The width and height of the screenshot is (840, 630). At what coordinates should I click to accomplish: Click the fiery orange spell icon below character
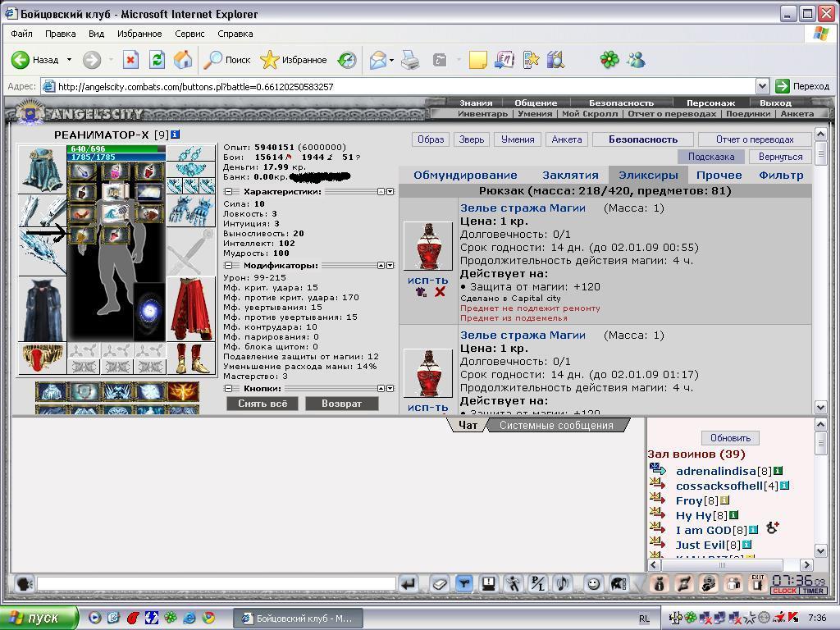coord(183,392)
